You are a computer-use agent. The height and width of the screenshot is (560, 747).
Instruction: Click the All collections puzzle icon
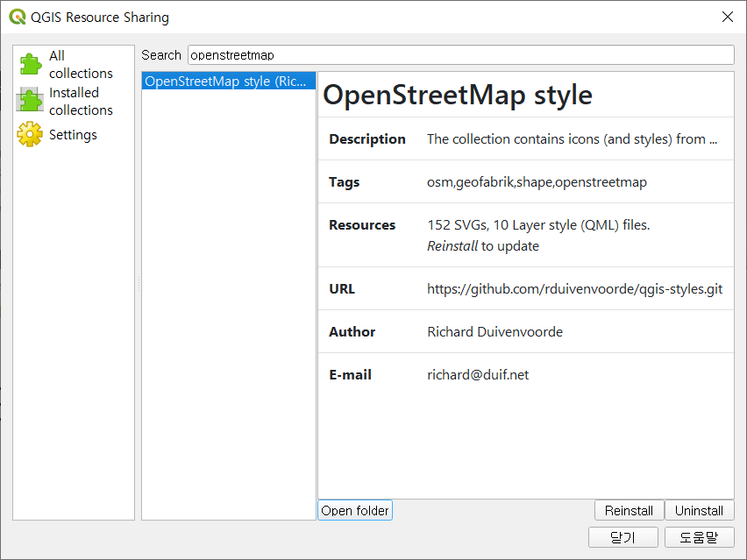click(x=30, y=64)
